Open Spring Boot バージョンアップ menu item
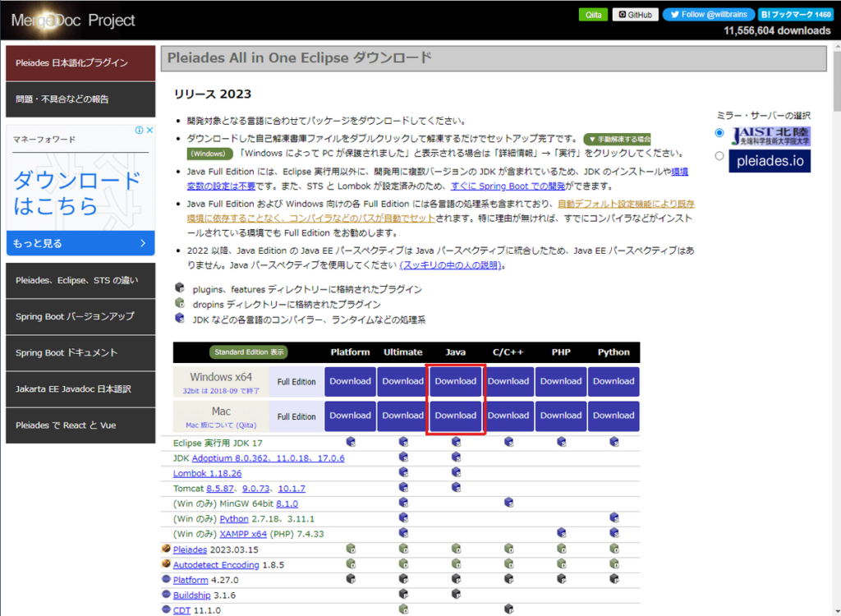Screen dimensions: 841x616 coord(80,316)
